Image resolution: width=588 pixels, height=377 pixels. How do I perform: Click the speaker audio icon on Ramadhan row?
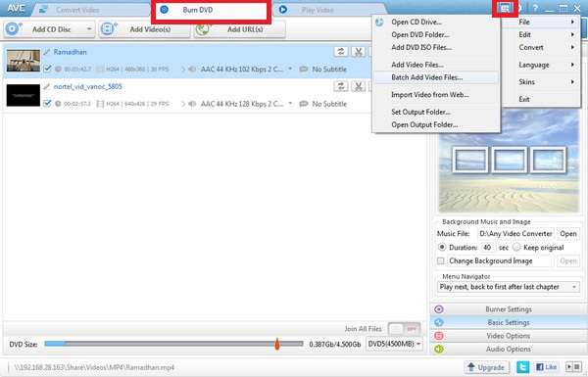(x=192, y=70)
